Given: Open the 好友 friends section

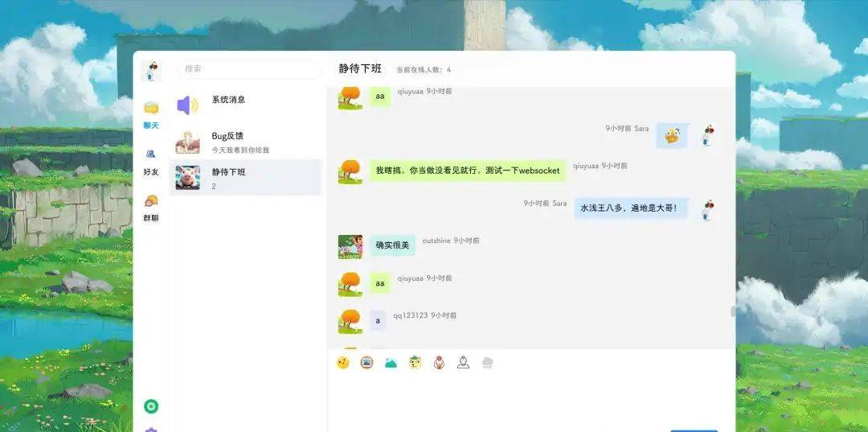Looking at the screenshot, I should coord(150,162).
